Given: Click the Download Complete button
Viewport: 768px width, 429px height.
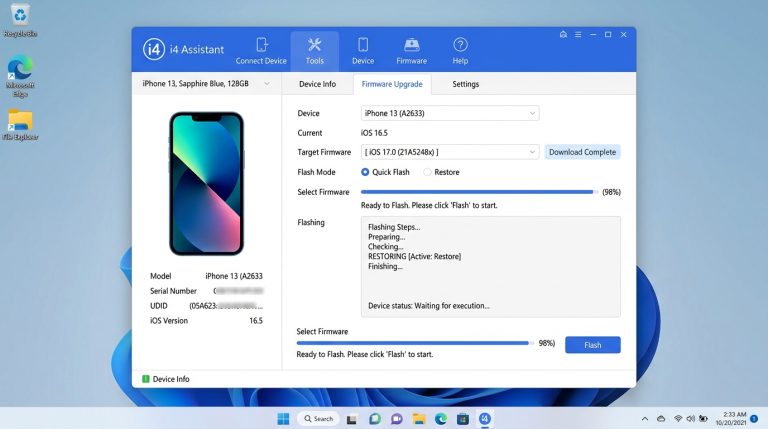Looking at the screenshot, I should pyautogui.click(x=582, y=152).
